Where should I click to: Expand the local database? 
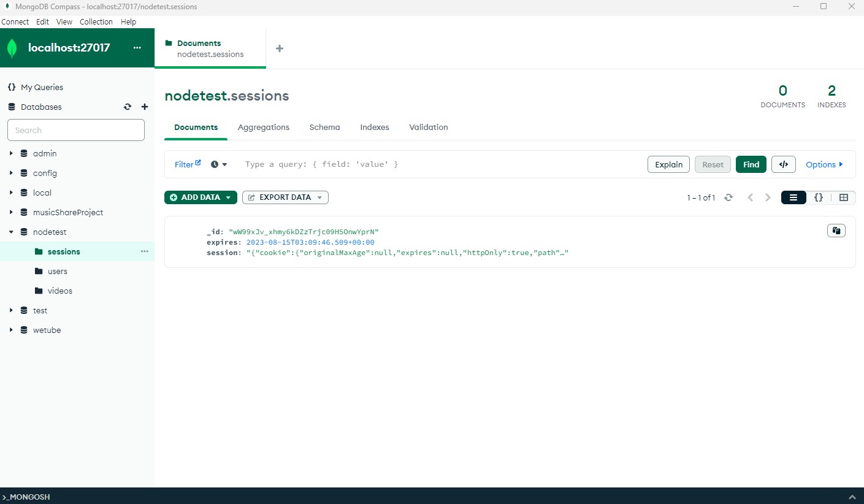11,193
